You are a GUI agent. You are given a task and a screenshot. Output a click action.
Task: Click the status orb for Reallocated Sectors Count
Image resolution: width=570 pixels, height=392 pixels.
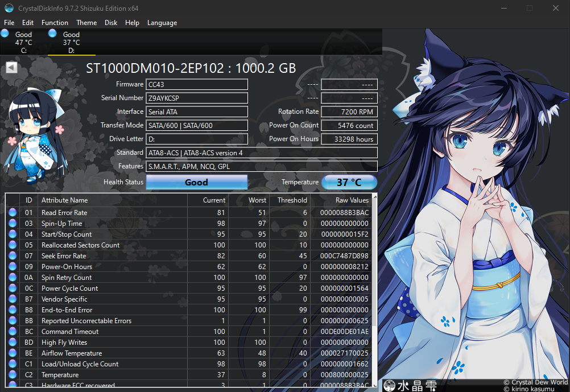tap(13, 245)
